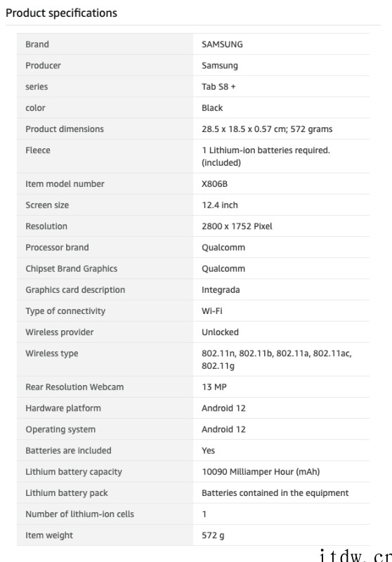
Task: Select the X806B model number
Action: pos(215,184)
